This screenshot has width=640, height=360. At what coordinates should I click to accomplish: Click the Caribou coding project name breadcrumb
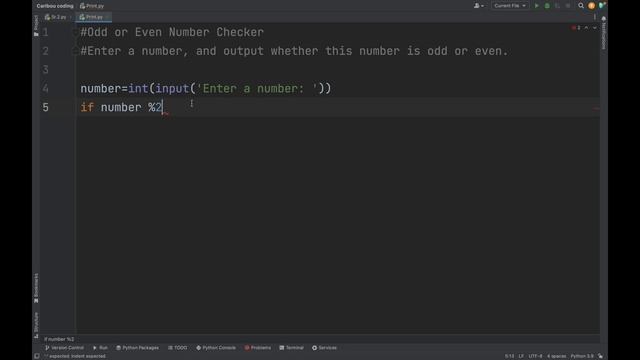click(55, 6)
